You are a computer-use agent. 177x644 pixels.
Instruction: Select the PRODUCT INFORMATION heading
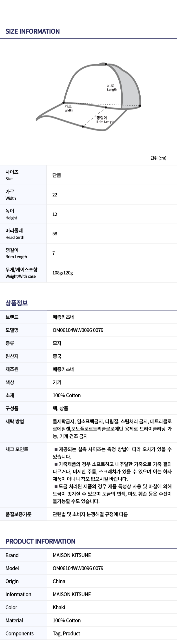point(40,541)
